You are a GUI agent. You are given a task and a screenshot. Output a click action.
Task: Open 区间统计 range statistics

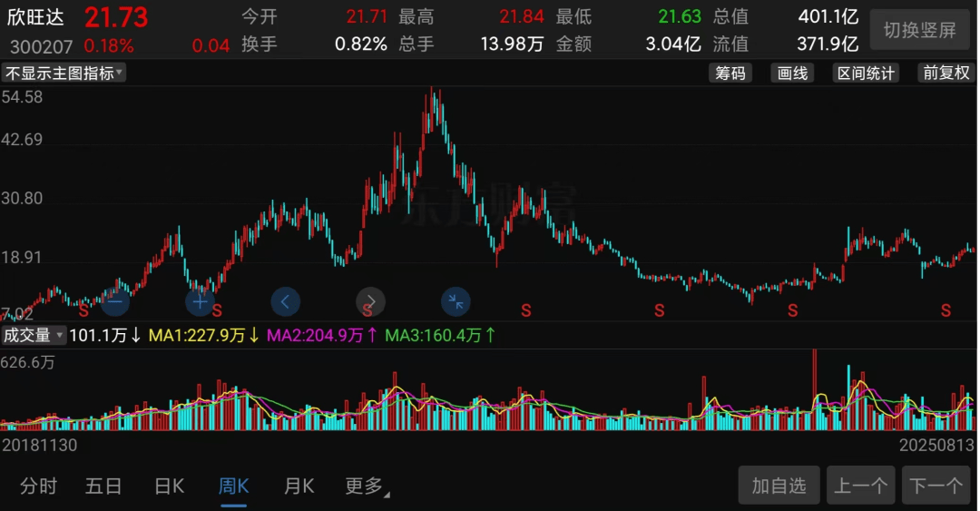coord(867,74)
